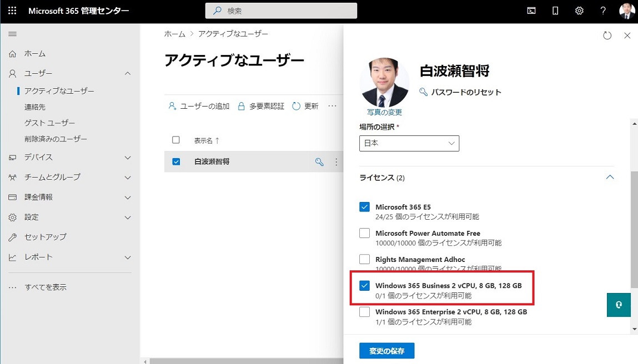Click the search magnifier icon
Screen dimensions: 638x364
coord(218,11)
